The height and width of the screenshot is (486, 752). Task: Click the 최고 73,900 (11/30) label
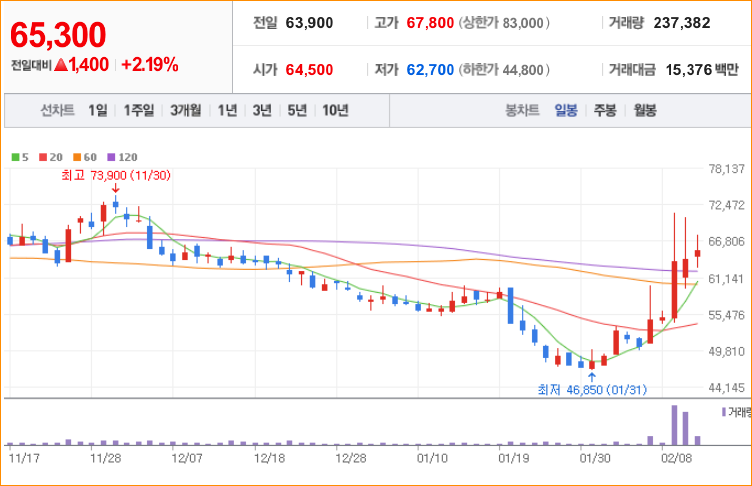[x=116, y=175]
